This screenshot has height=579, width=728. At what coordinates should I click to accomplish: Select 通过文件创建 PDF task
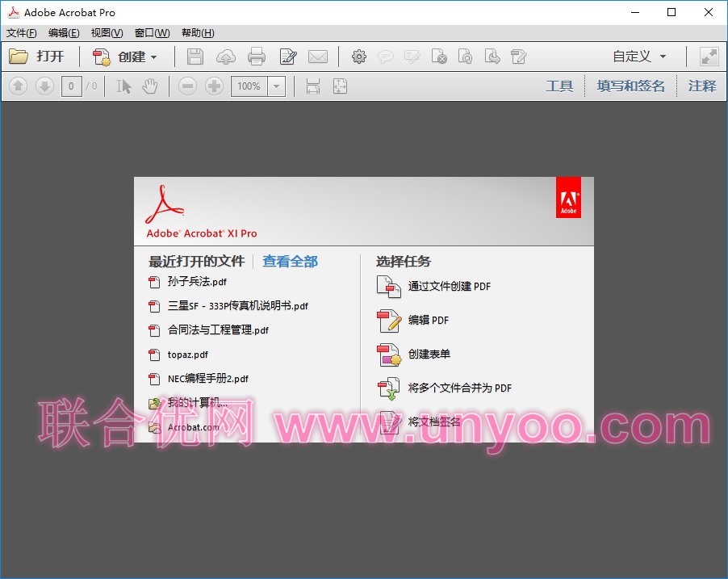tap(433, 286)
